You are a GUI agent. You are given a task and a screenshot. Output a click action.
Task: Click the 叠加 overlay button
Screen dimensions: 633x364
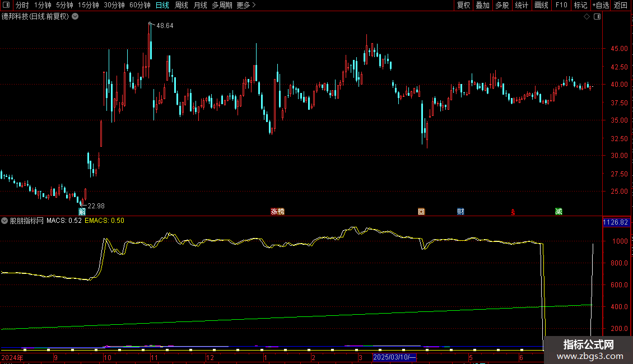[x=482, y=5]
